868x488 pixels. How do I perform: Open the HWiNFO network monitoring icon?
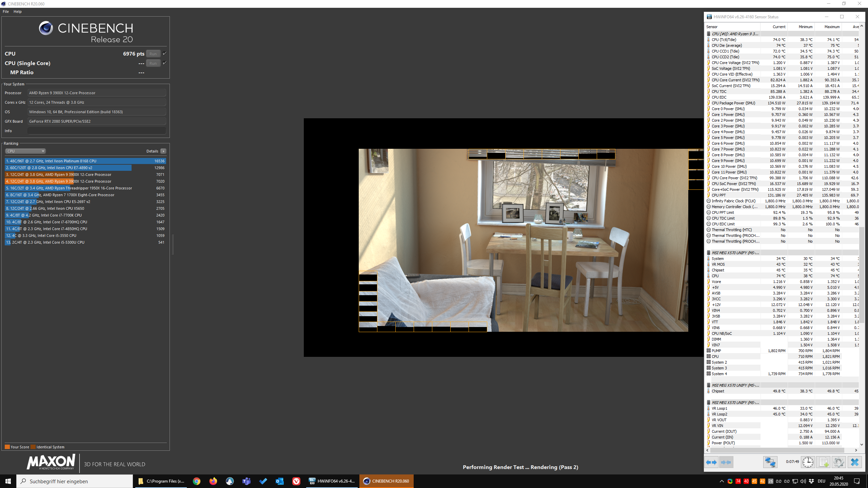[x=770, y=462]
